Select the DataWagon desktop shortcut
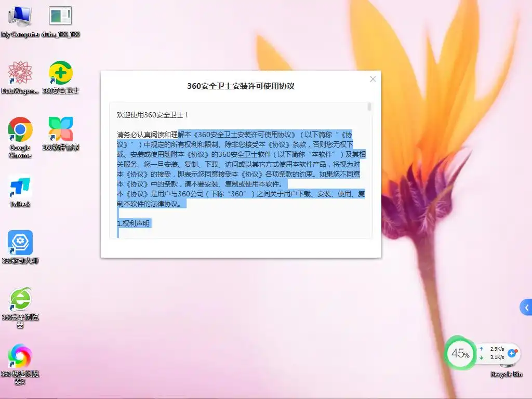Image resolution: width=532 pixels, height=399 pixels. point(20,77)
